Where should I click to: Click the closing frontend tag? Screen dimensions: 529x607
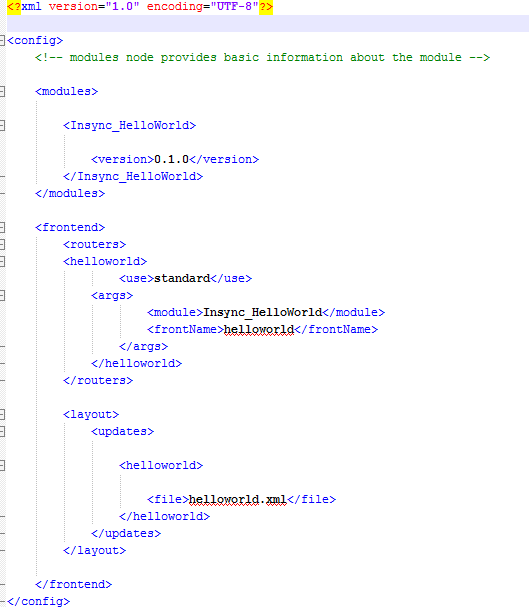click(x=74, y=584)
